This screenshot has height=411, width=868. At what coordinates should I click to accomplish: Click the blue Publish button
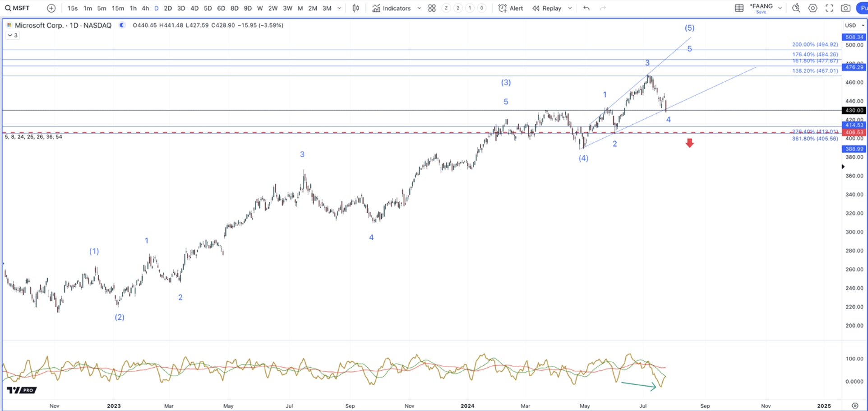(x=862, y=8)
